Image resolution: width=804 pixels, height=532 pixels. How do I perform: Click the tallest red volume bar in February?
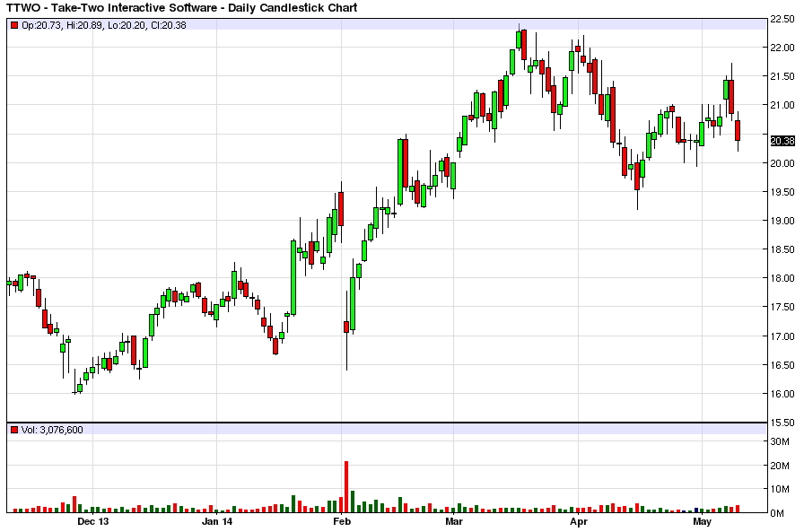click(x=346, y=487)
